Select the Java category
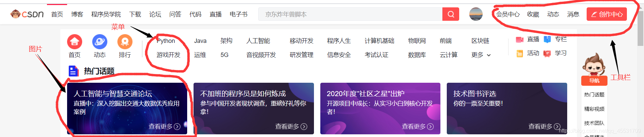Screen dimensions: 644x137 pos(200,41)
